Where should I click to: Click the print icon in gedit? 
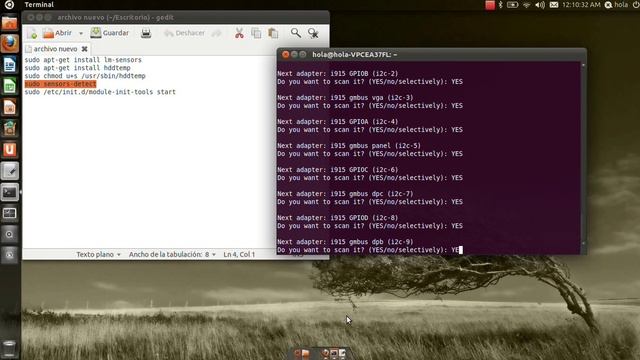(146, 33)
